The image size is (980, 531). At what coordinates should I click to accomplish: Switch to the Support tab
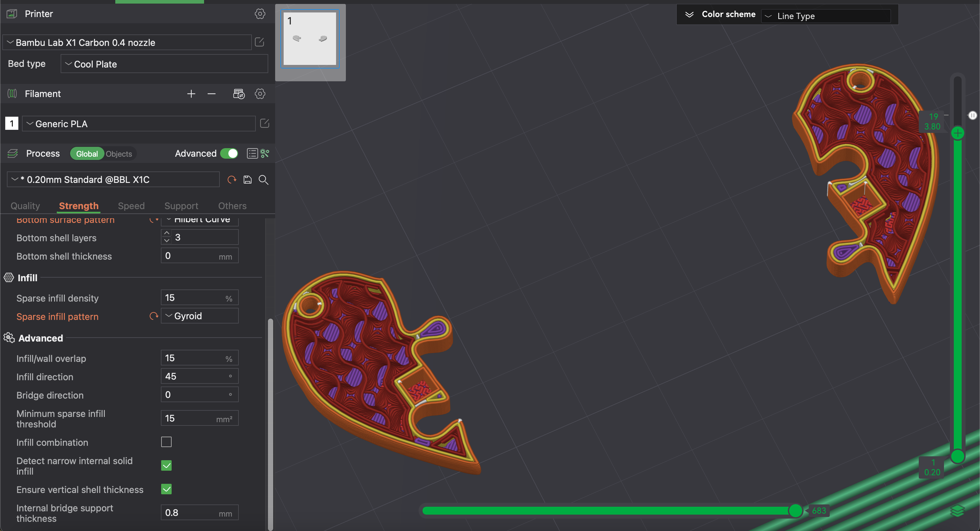pyautogui.click(x=182, y=205)
